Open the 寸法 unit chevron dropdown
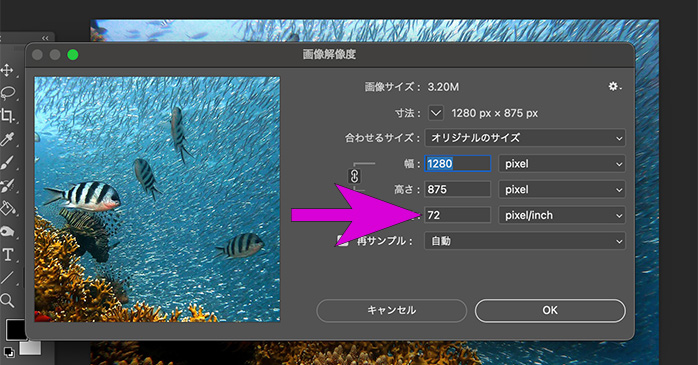 coord(436,113)
